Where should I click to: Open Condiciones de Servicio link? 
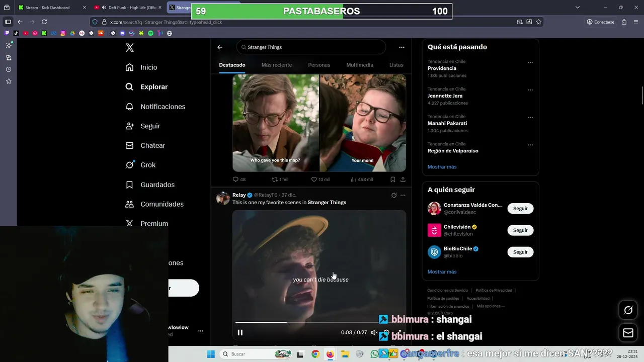coord(448,290)
